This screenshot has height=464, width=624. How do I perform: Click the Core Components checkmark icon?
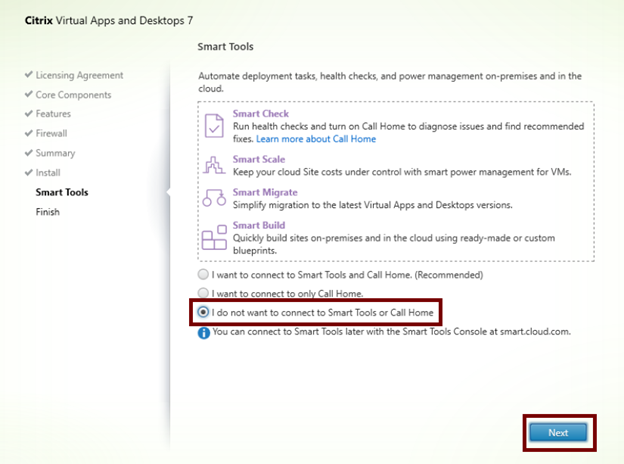click(29, 94)
